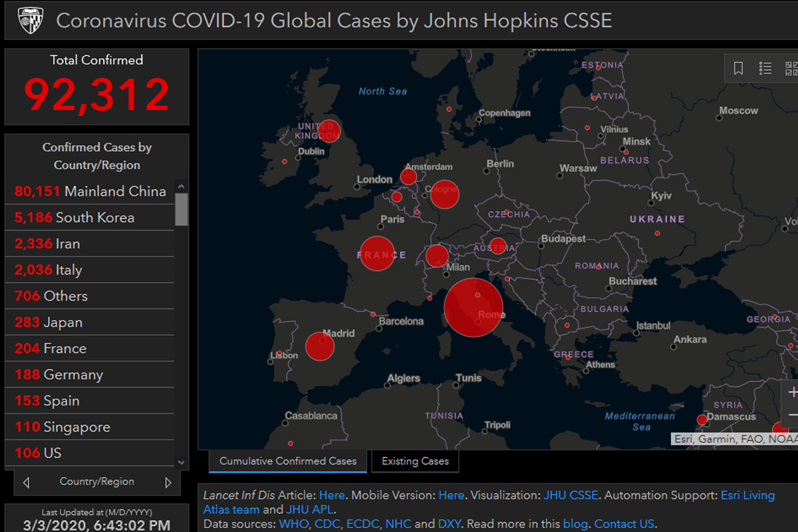Select the Switzerland case circle above Milan

click(x=437, y=256)
